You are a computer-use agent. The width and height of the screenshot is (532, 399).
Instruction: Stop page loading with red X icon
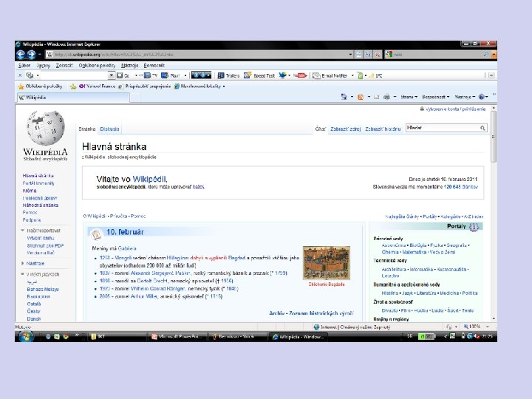377,54
